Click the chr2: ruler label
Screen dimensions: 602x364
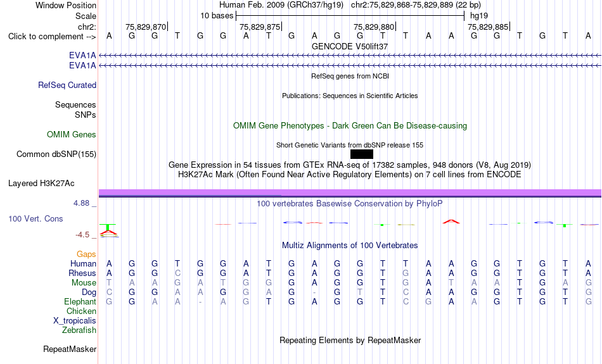(87, 27)
